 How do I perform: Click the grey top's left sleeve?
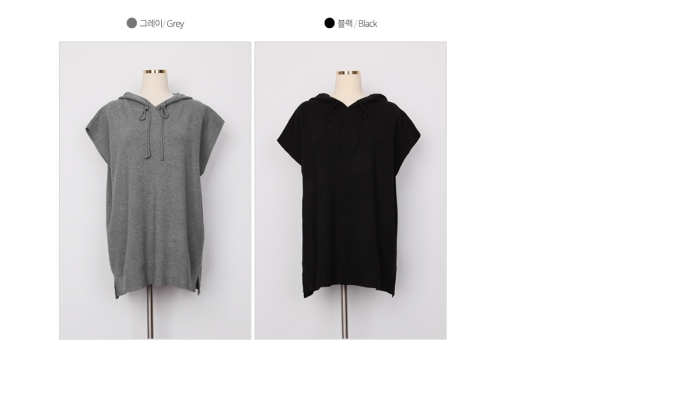(96, 130)
